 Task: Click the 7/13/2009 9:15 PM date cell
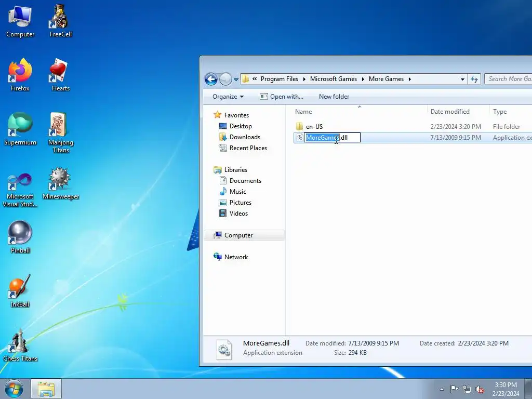pyautogui.click(x=456, y=137)
